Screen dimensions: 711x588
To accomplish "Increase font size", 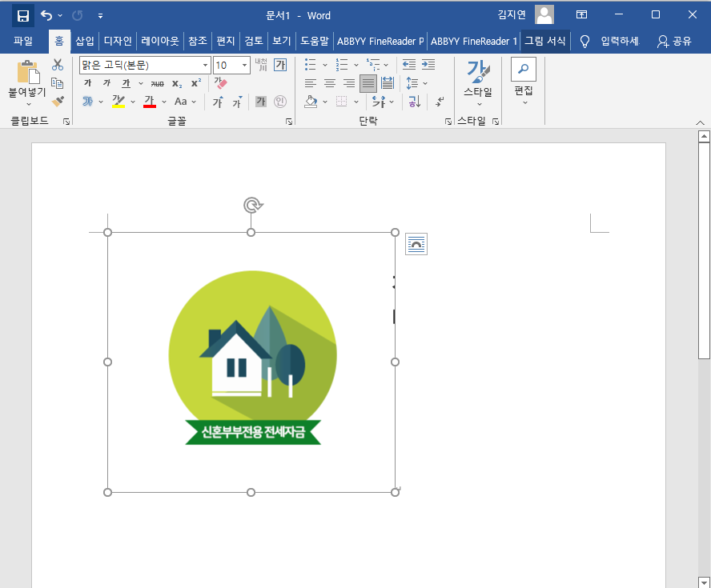I will (x=218, y=102).
